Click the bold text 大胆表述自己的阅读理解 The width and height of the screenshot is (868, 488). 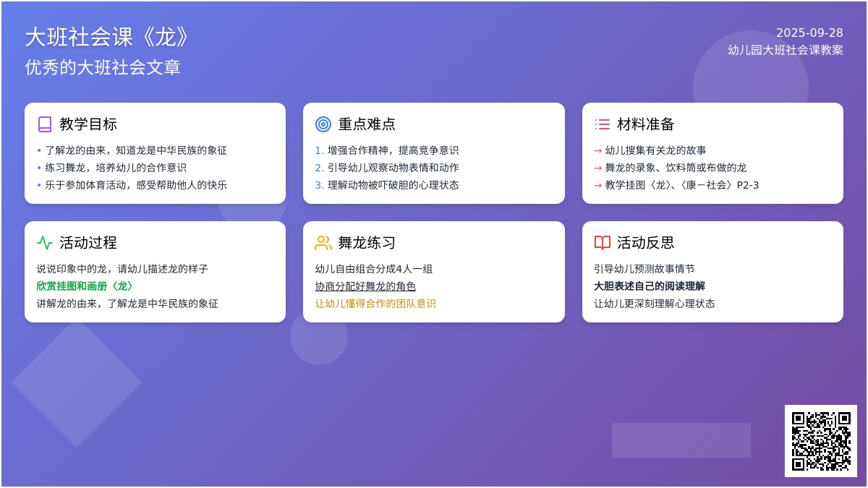pos(649,286)
